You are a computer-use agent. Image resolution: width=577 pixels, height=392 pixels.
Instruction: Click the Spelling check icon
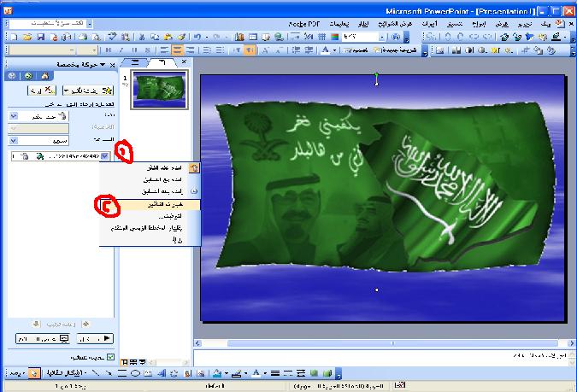[112, 37]
